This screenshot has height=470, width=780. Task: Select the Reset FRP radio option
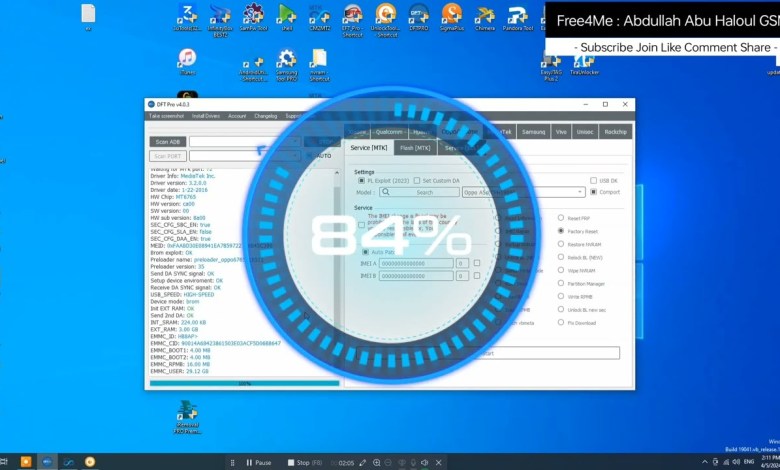tap(562, 217)
